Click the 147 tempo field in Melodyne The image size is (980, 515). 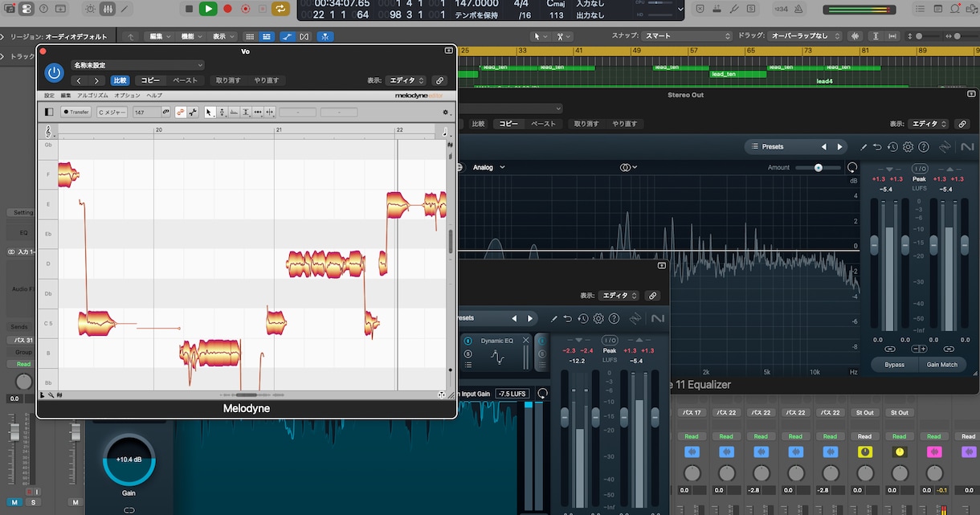(147, 112)
